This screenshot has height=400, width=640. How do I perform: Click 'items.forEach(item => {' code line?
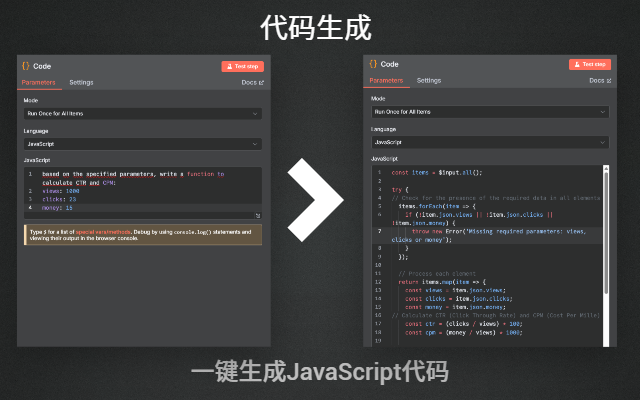tap(437, 206)
